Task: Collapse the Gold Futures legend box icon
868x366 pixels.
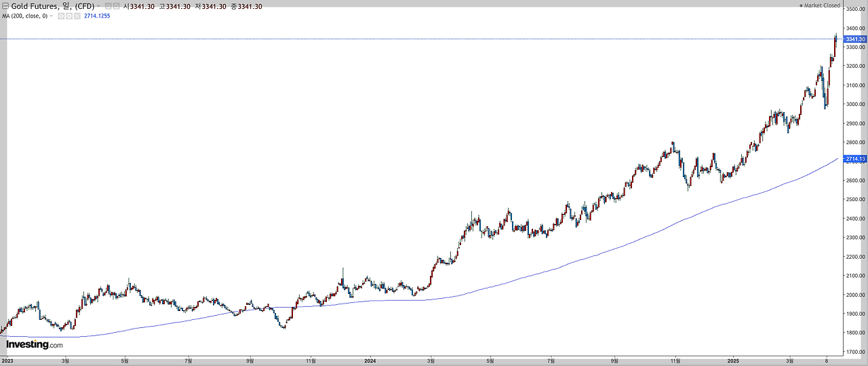Action: pyautogui.click(x=5, y=6)
